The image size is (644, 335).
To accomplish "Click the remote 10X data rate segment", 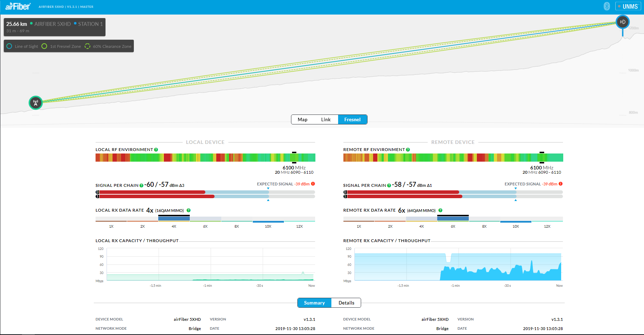I will 515,220.
